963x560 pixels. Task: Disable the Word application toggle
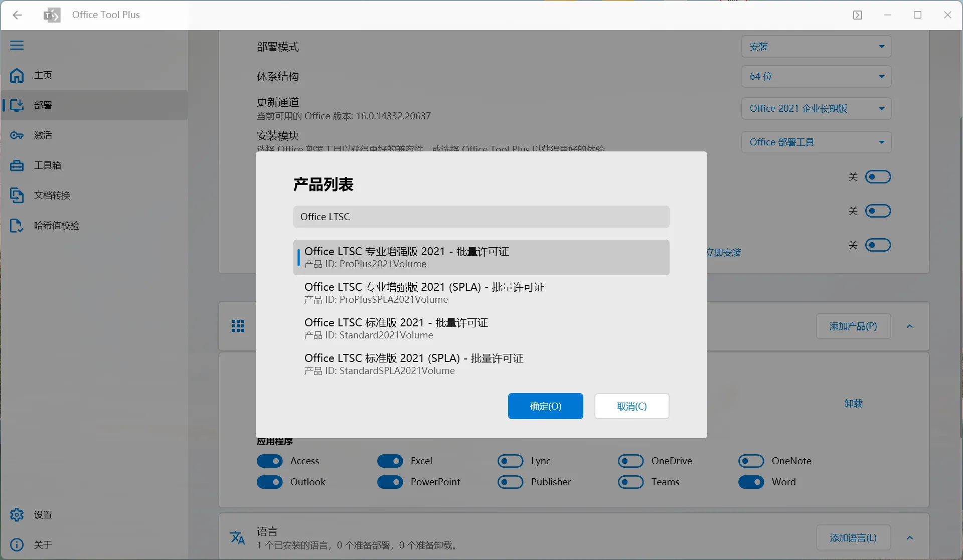click(751, 482)
